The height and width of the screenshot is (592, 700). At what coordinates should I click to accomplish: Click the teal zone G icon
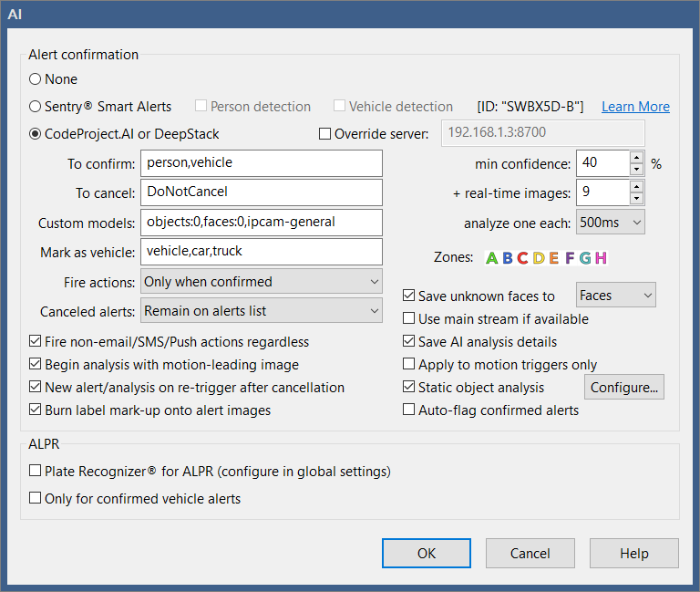point(584,258)
